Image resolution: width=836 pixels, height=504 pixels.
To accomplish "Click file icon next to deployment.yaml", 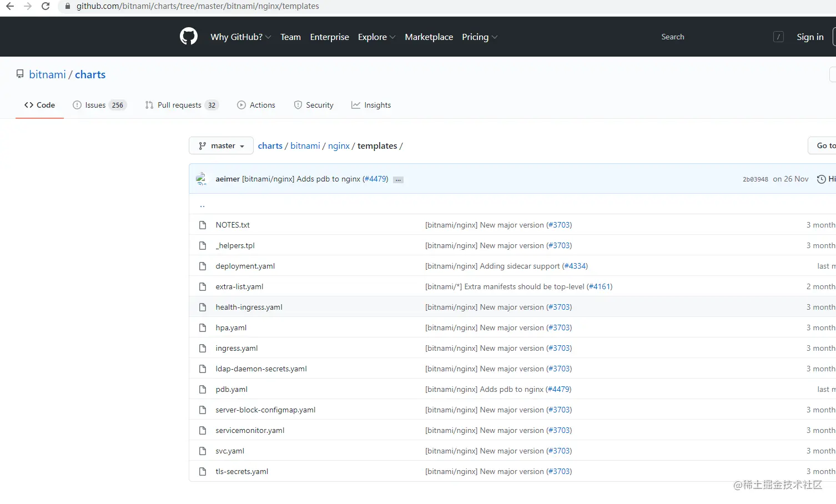I will pos(203,266).
